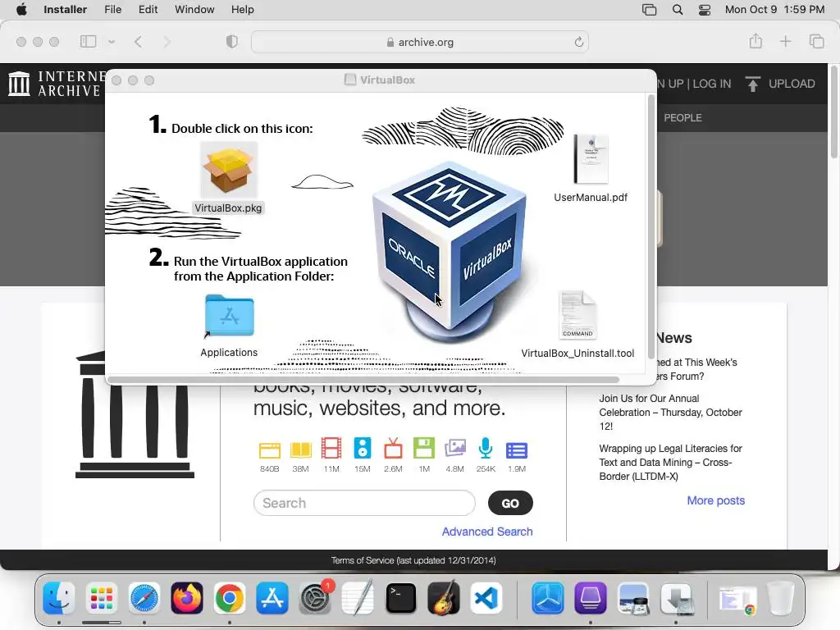Open the App Store from the Dock
This screenshot has height=630, width=840.
pos(272,598)
